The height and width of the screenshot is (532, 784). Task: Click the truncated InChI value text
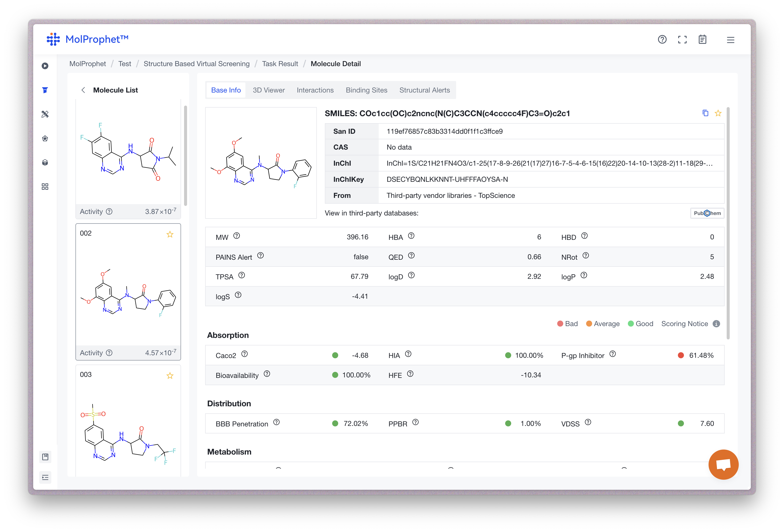coord(550,163)
